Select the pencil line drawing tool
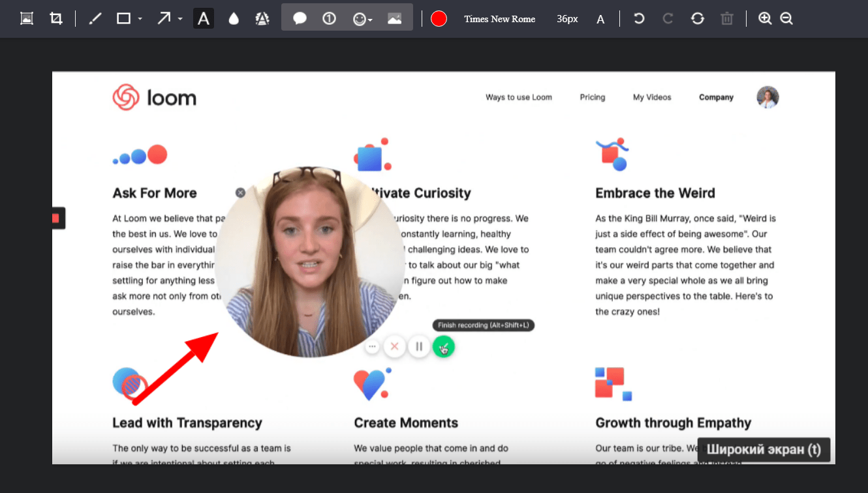 tap(95, 18)
